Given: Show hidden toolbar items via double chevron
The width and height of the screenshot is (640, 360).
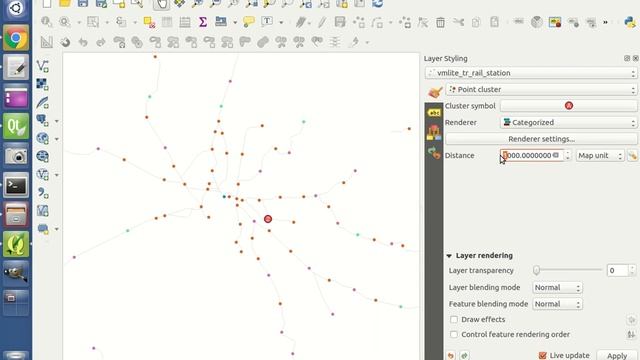Looking at the screenshot, I should [x=605, y=22].
